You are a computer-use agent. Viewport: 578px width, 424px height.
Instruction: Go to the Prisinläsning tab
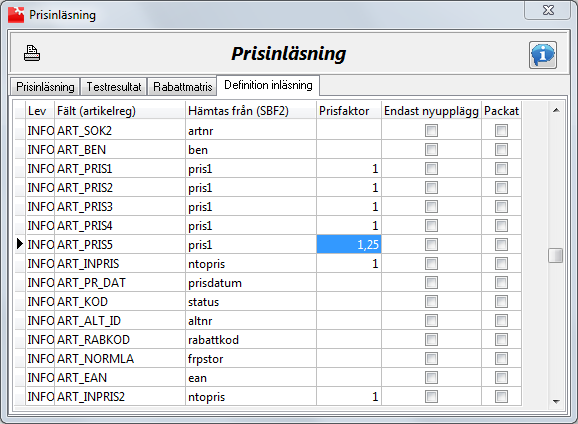point(45,87)
